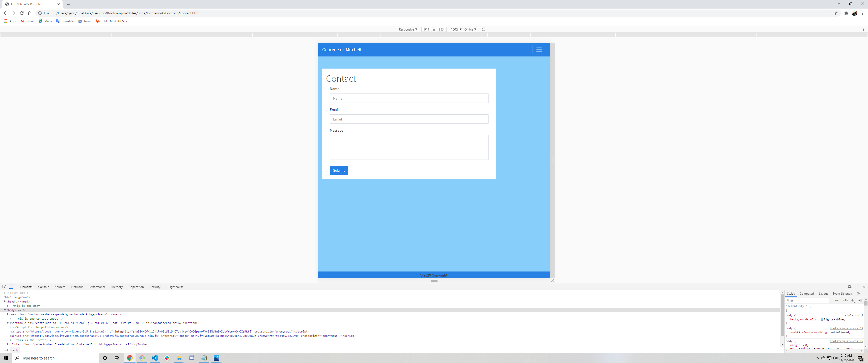Open DevTools settings gear
This screenshot has height=363, width=868.
[850, 287]
